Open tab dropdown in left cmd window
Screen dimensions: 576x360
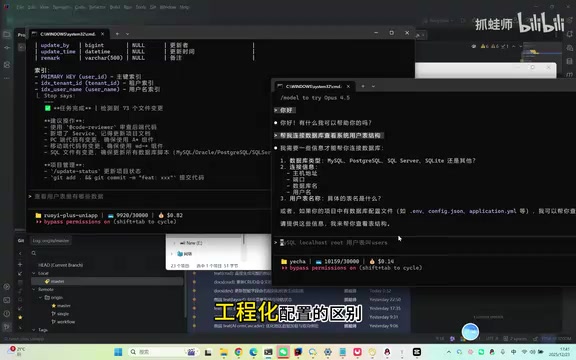coord(127,34)
